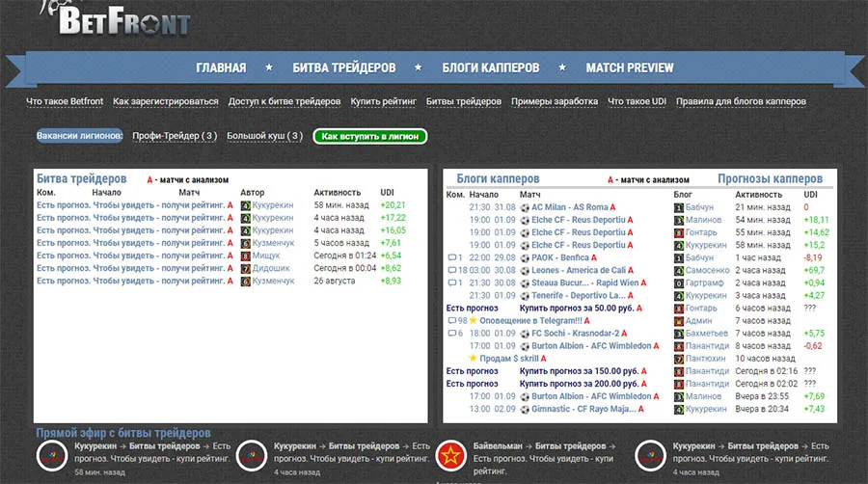The image size is (868, 484).
Task: Open the Байвельман name in the live feed
Action: [x=498, y=445]
